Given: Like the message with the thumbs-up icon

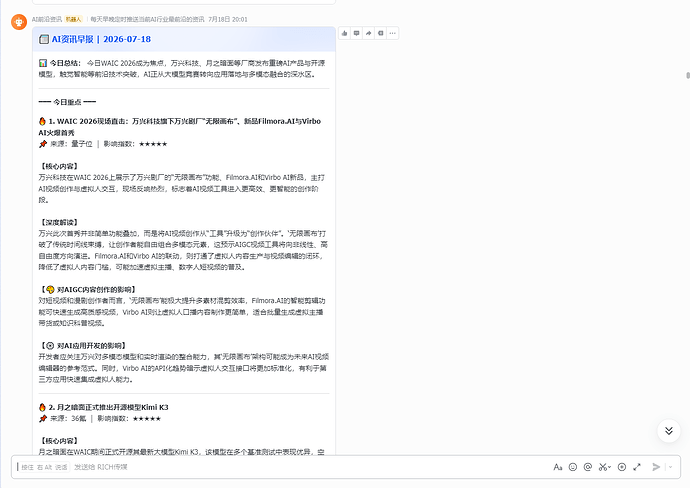Looking at the screenshot, I should [x=345, y=33].
